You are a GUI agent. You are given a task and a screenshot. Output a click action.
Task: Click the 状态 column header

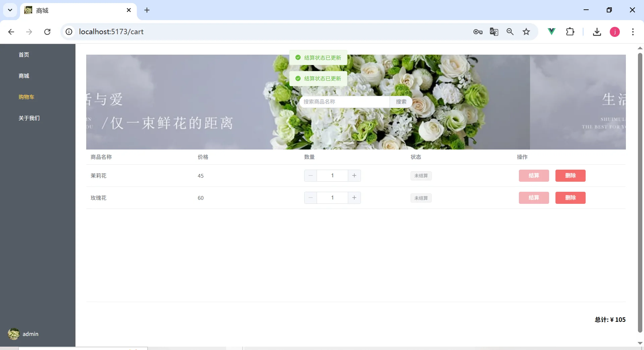click(x=416, y=157)
